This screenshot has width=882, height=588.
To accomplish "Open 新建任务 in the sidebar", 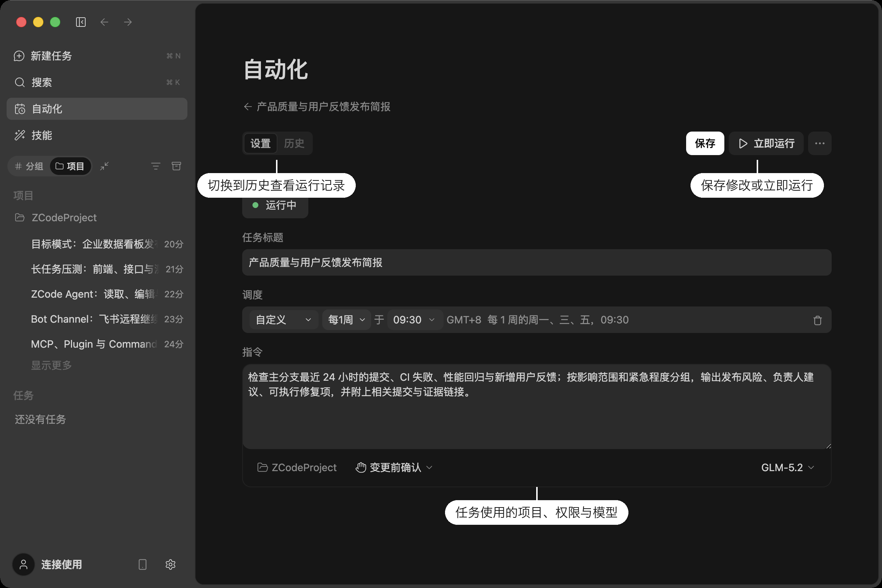I will tap(97, 56).
